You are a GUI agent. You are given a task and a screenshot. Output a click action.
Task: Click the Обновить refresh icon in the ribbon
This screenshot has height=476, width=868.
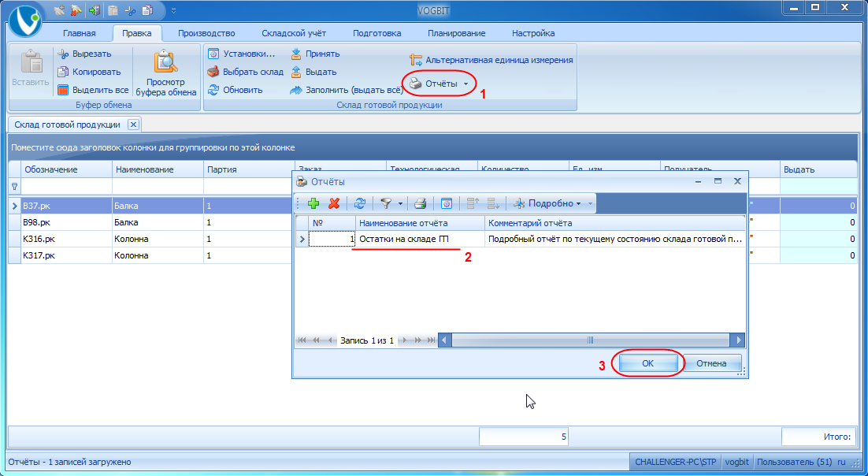(x=213, y=90)
